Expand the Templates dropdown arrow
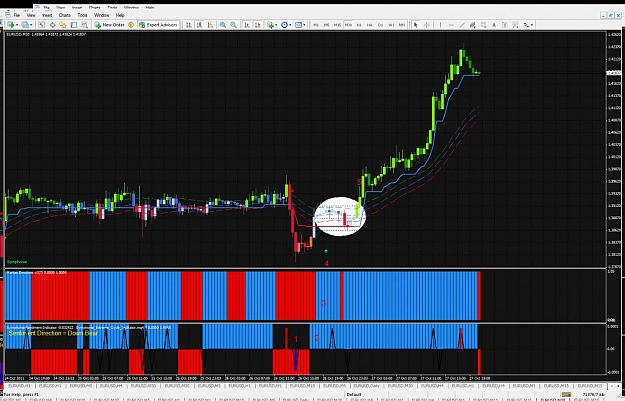Screen dimensions: 625x401 pyautogui.click(x=305, y=25)
